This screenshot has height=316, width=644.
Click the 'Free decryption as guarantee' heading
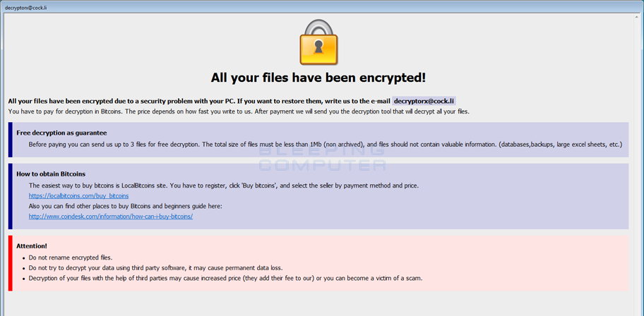(x=61, y=133)
